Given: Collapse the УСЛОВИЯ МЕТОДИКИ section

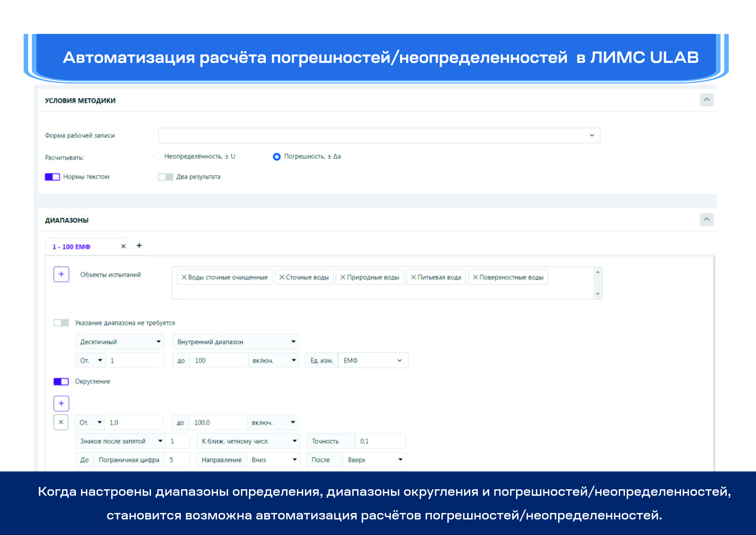Looking at the screenshot, I should click(706, 100).
